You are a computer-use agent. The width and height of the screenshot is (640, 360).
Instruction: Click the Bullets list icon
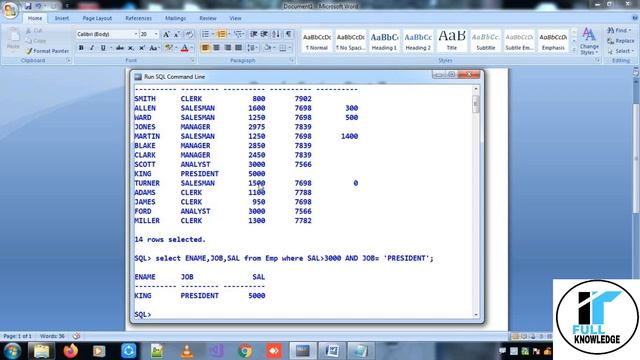206,34
